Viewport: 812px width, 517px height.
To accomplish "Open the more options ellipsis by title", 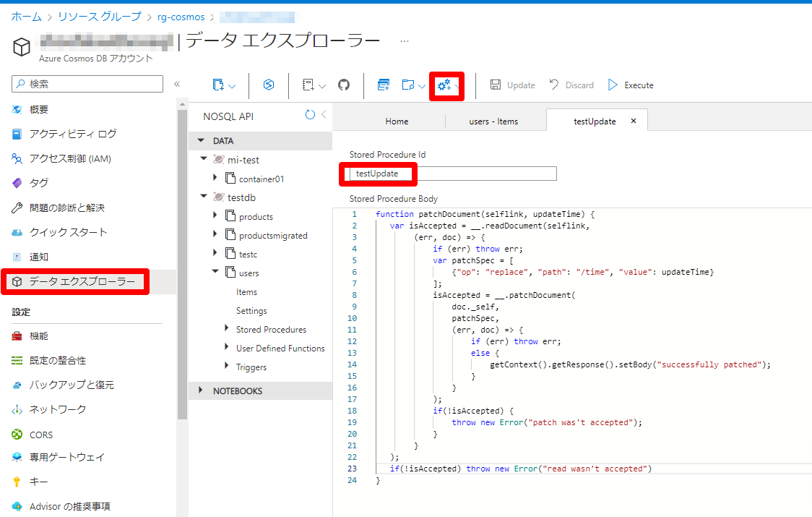I will (405, 40).
